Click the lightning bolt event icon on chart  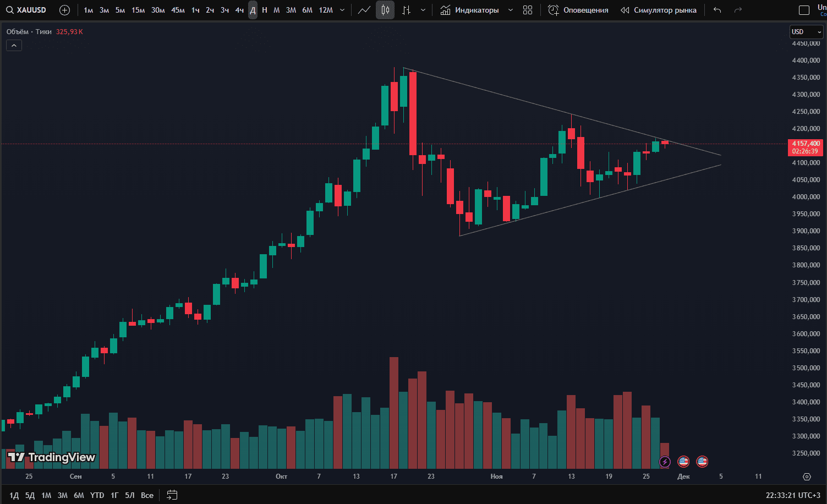coord(665,462)
